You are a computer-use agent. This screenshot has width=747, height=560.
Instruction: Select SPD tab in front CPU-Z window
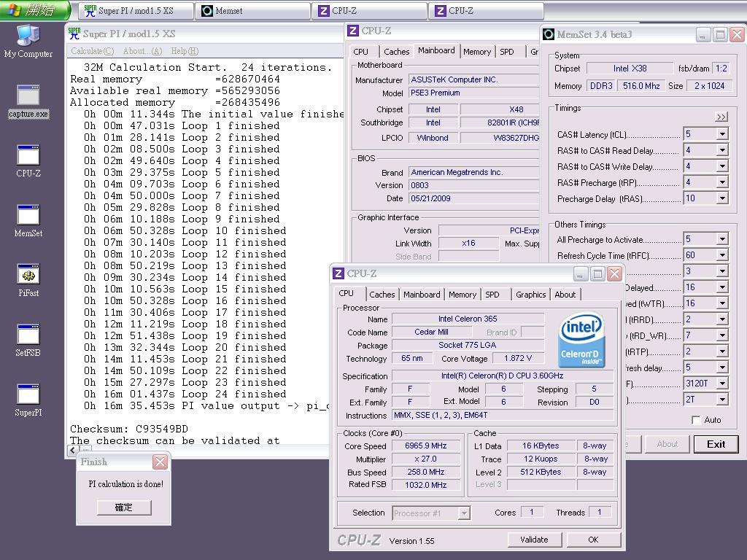pyautogui.click(x=492, y=295)
